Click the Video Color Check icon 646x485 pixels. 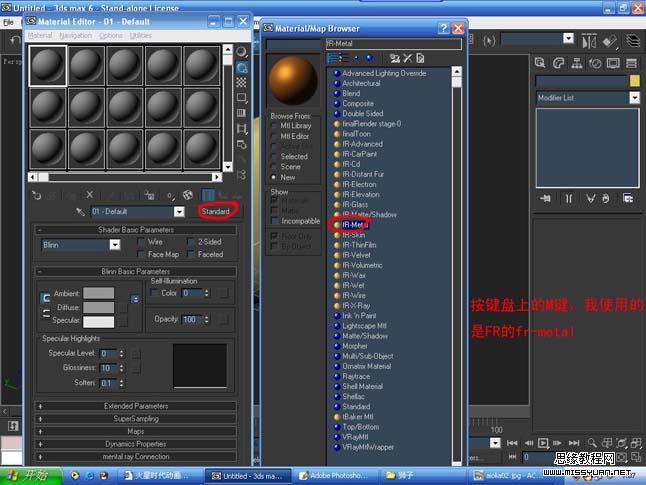click(242, 113)
